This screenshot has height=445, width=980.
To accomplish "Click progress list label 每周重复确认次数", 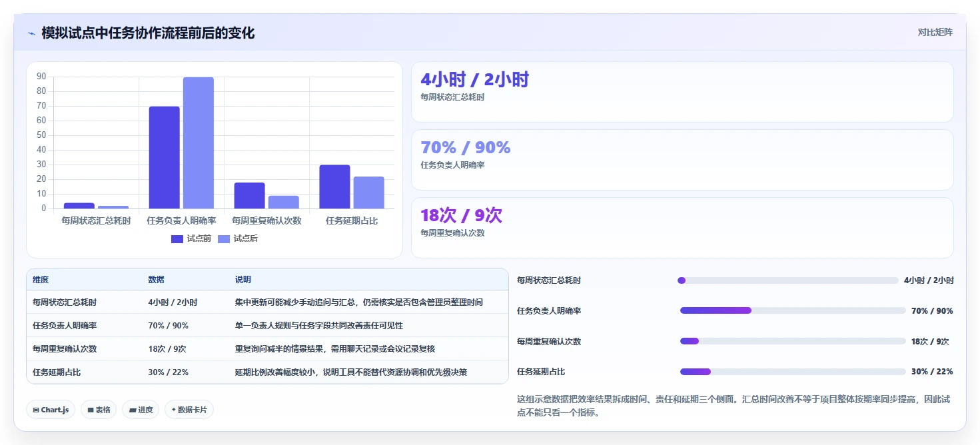I will [x=549, y=341].
